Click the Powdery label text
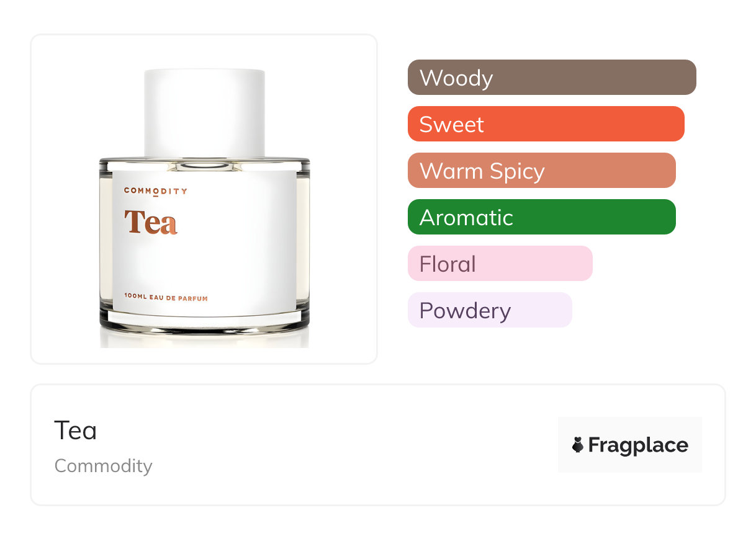The width and height of the screenshot is (756, 536). click(465, 311)
